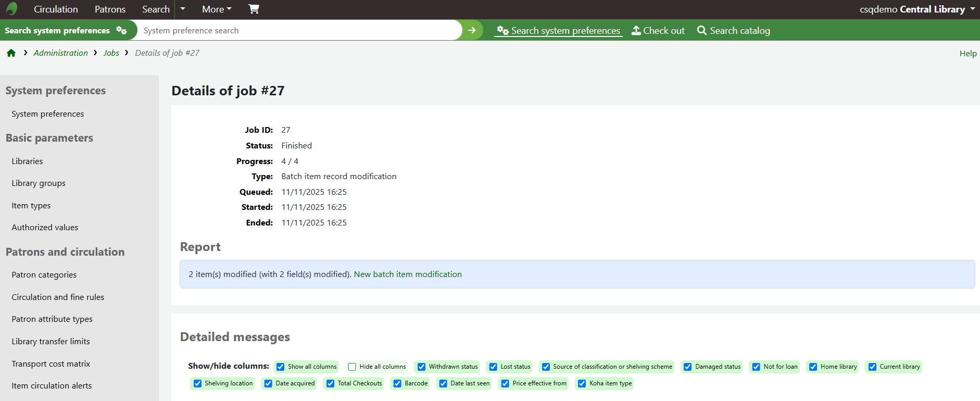This screenshot has width=980, height=401.
Task: Expand the Search dropdown arrow
Action: [x=183, y=9]
